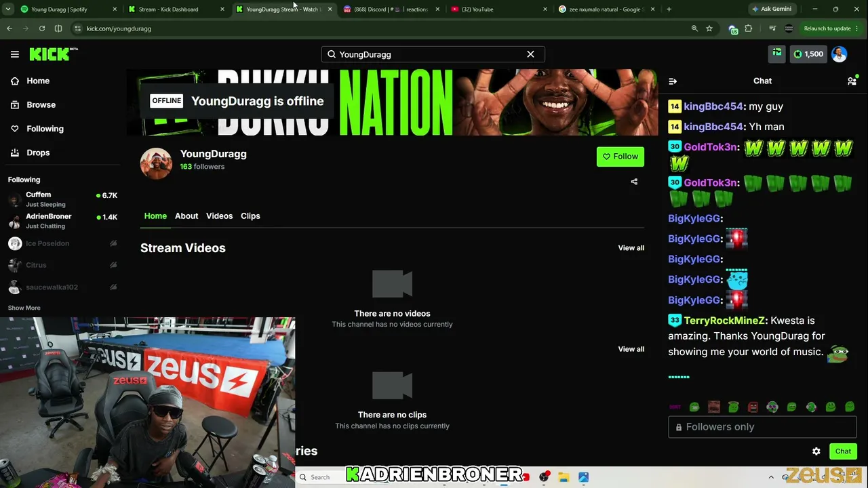The width and height of the screenshot is (868, 488).
Task: Click the green Chat send button
Action: tap(843, 451)
